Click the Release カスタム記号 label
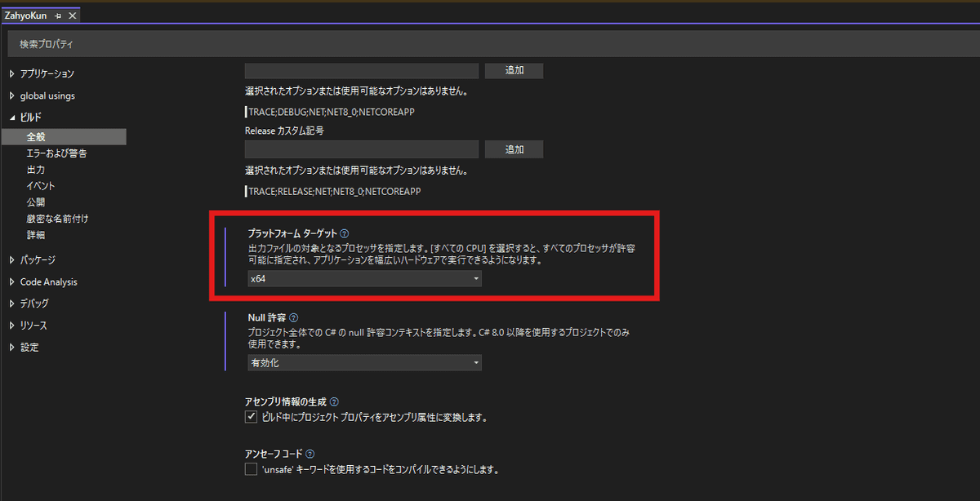The width and height of the screenshot is (980, 501). tap(285, 131)
